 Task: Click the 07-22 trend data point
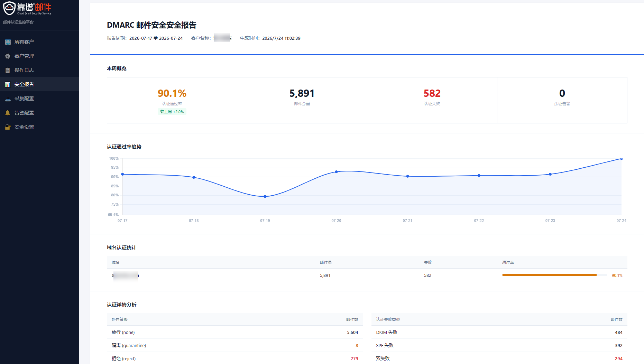(479, 176)
